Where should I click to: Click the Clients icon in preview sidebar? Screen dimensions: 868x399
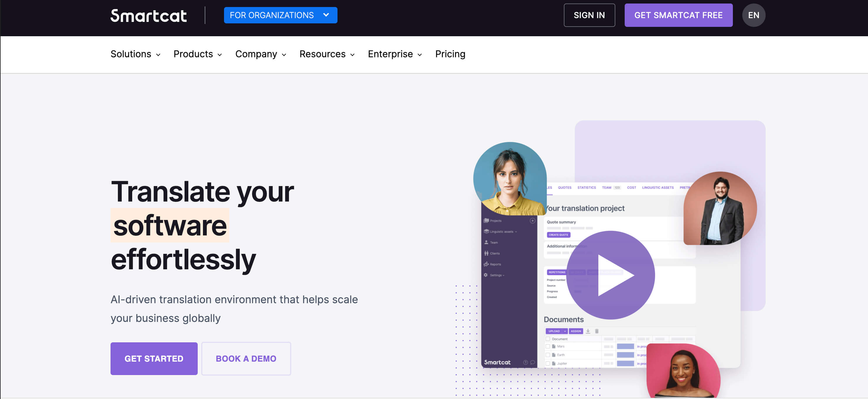click(x=486, y=253)
